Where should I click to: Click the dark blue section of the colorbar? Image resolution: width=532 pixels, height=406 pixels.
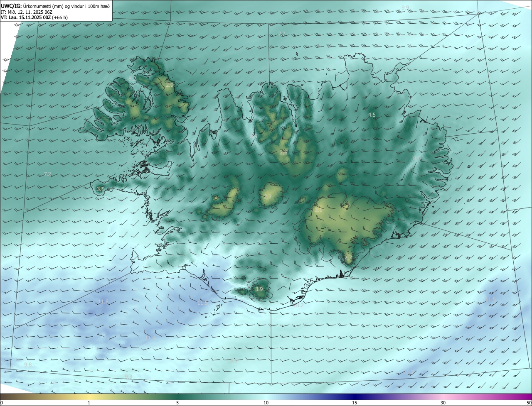355,396
